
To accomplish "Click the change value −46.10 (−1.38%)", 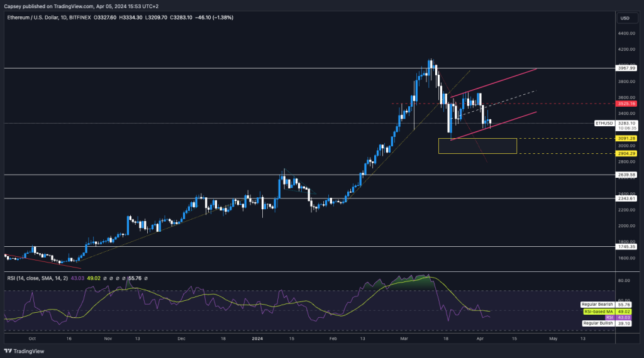I will click(214, 18).
